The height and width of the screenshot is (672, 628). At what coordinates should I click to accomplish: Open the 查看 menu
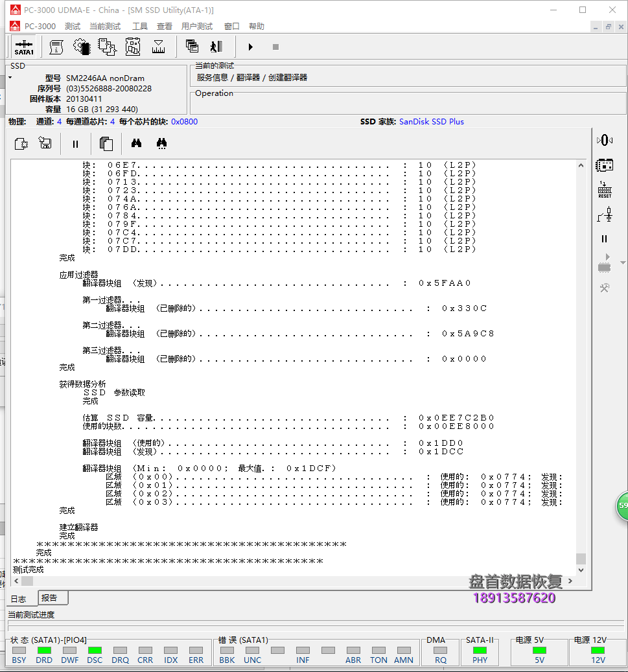coord(164,26)
